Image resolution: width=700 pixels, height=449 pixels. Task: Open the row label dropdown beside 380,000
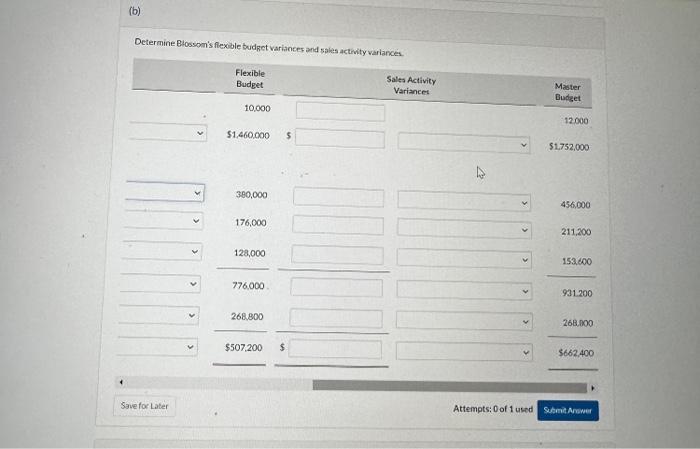coord(165,192)
